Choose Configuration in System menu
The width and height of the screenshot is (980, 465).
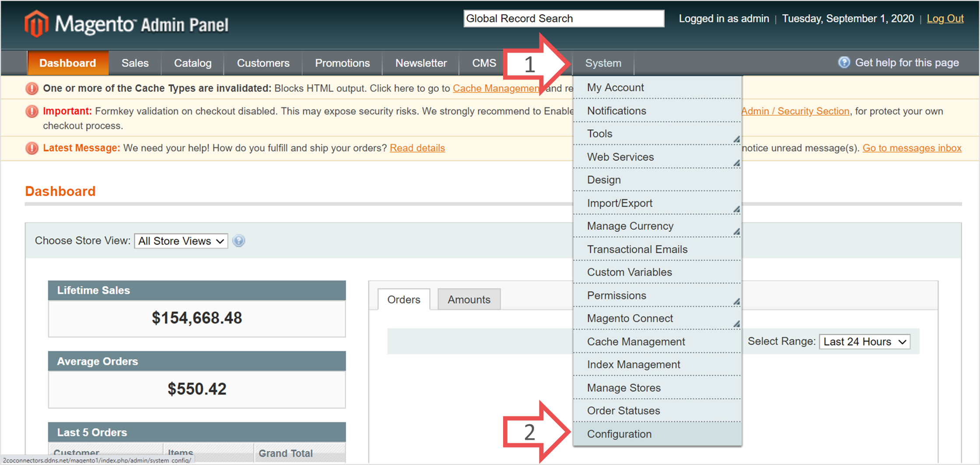pyautogui.click(x=657, y=434)
